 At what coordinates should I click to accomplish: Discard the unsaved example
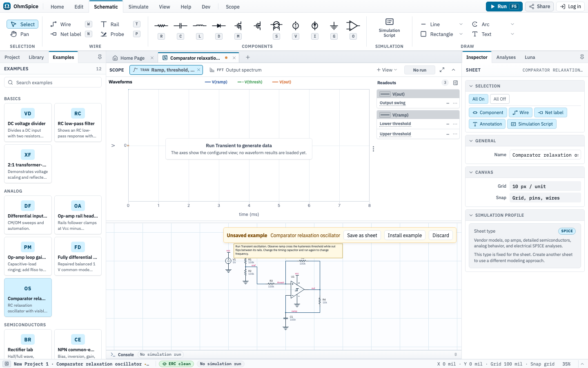441,236
